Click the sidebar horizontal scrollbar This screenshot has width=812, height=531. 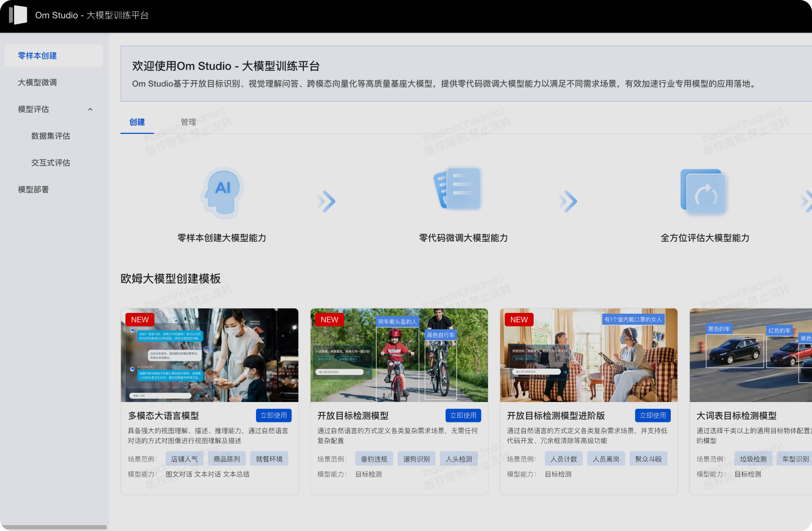coord(54,527)
